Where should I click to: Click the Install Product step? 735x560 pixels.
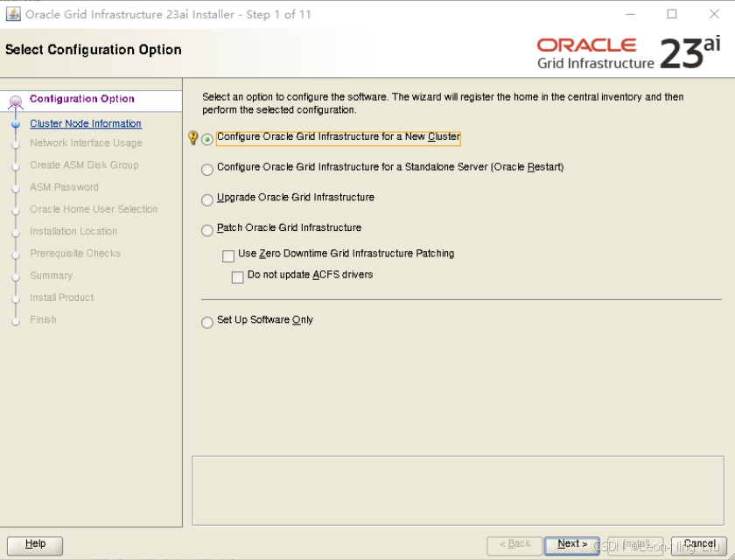pyautogui.click(x=62, y=297)
